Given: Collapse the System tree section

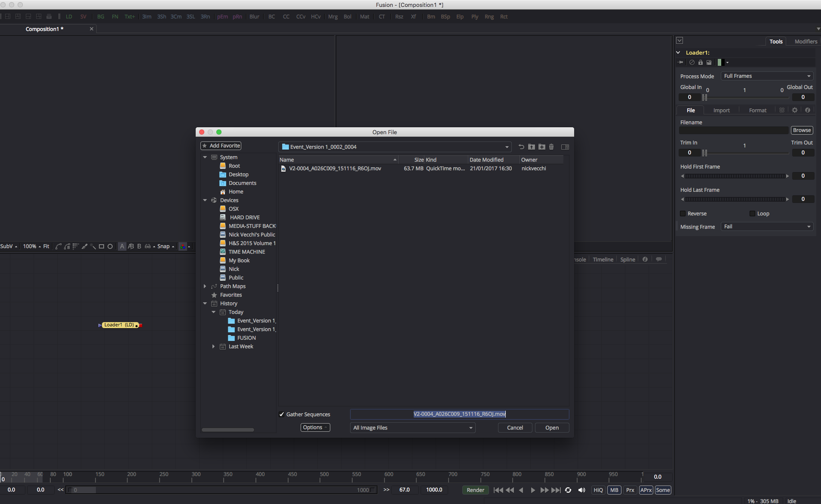Looking at the screenshot, I should (205, 157).
